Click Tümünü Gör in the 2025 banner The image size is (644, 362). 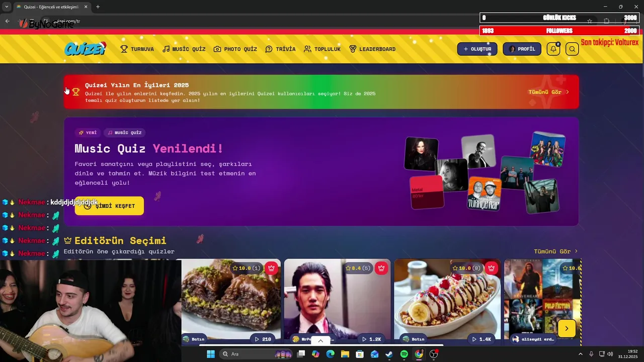coord(548,92)
